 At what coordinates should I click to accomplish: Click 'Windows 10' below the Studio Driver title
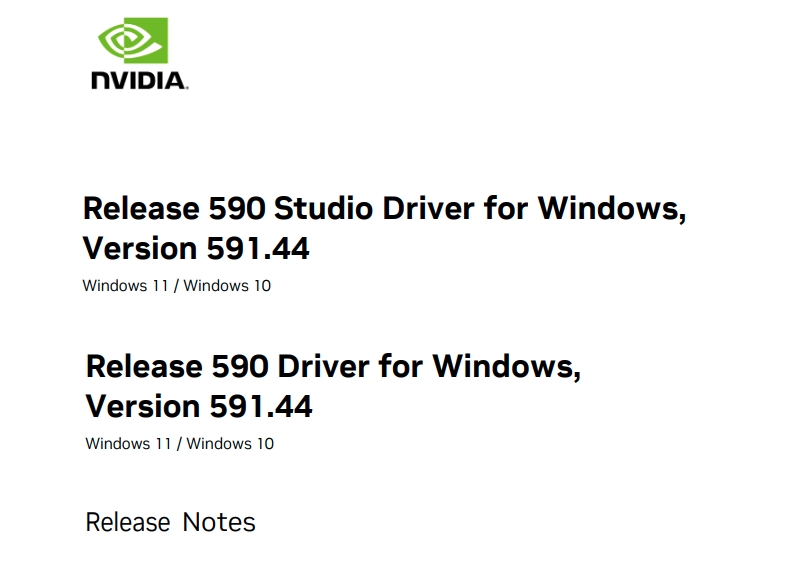click(x=227, y=286)
